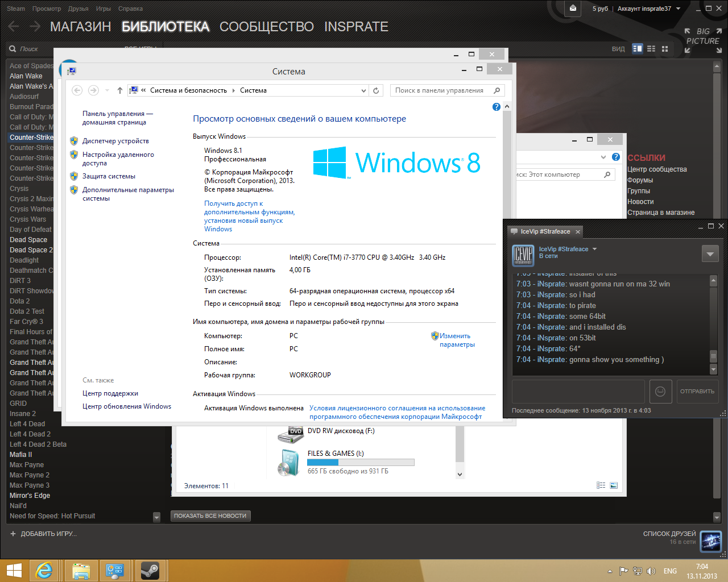Click System window back arrow
Screen dimensions: 728x582
[77, 90]
